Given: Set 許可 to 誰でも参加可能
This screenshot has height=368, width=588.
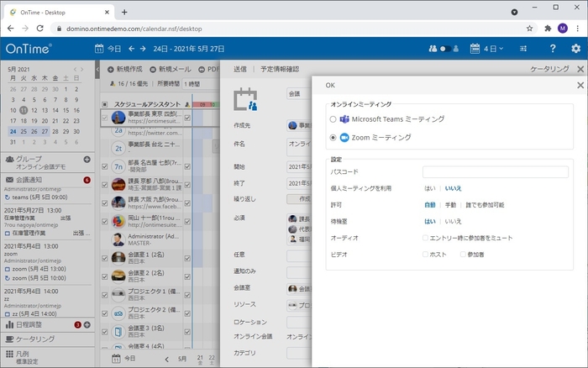Looking at the screenshot, I should 485,205.
